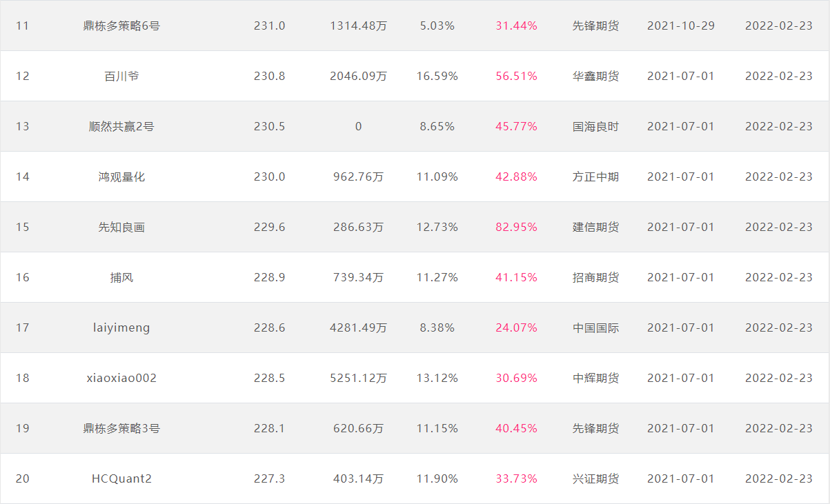830x504 pixels.
Task: Click the 百川爷 account name
Action: tap(121, 76)
